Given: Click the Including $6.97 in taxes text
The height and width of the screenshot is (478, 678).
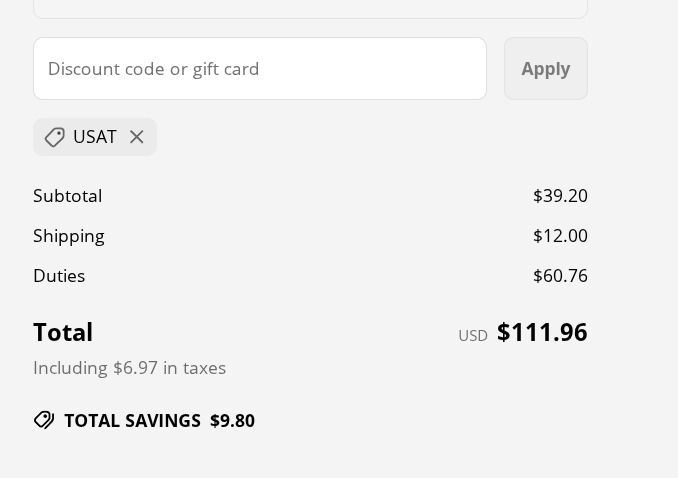Looking at the screenshot, I should point(130,368).
